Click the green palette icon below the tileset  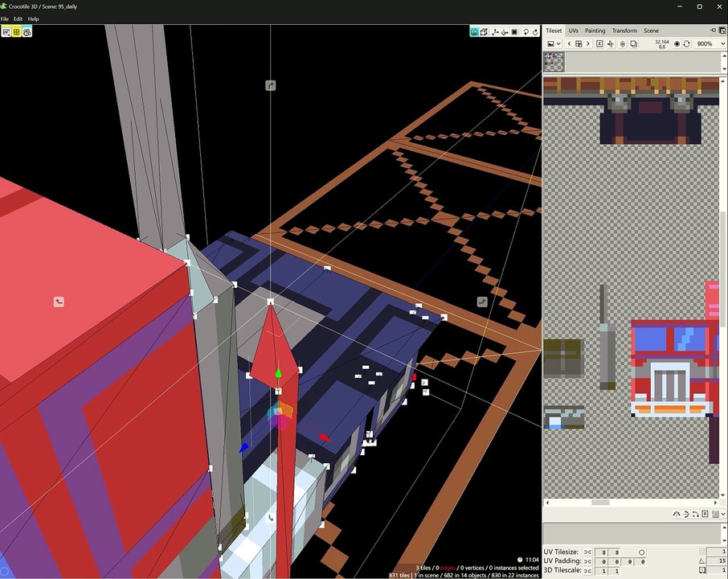pos(715,514)
